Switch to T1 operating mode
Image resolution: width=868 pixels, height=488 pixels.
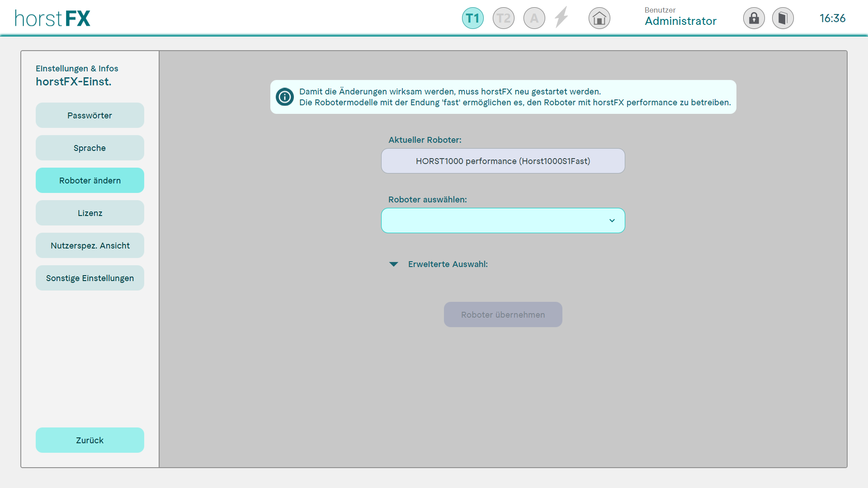tap(472, 19)
